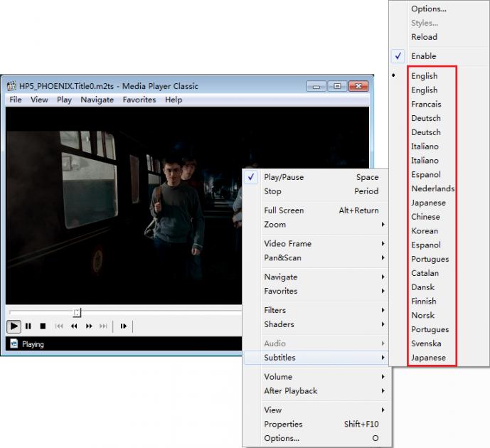The width and height of the screenshot is (490, 448).
Task: Select the second English subtitle track
Action: [x=440, y=90]
